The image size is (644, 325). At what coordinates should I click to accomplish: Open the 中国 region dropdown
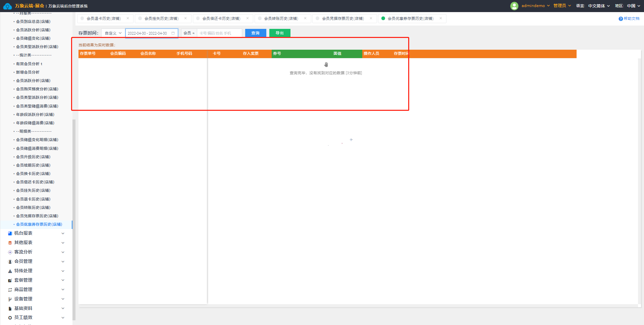pos(633,6)
